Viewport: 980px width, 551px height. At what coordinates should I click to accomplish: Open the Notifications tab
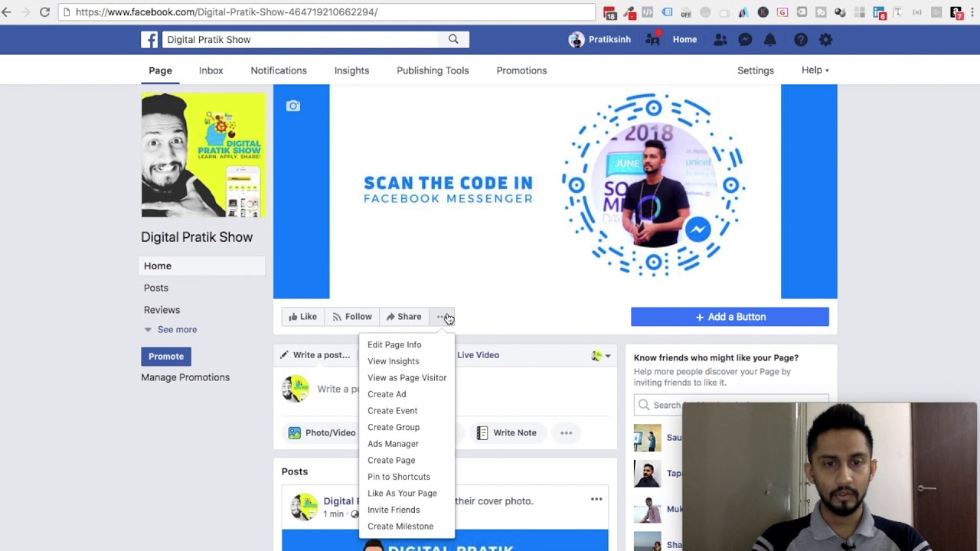(x=279, y=70)
